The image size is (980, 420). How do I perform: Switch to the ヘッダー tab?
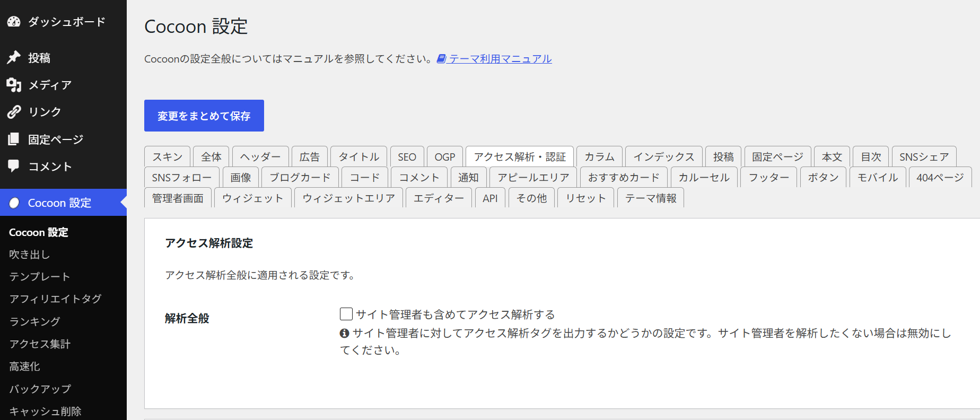coord(260,156)
